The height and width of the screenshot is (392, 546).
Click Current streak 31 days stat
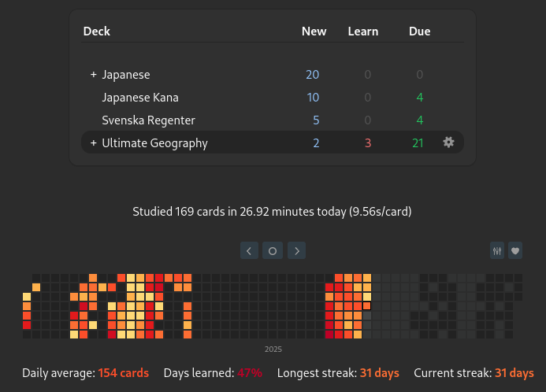click(x=474, y=373)
